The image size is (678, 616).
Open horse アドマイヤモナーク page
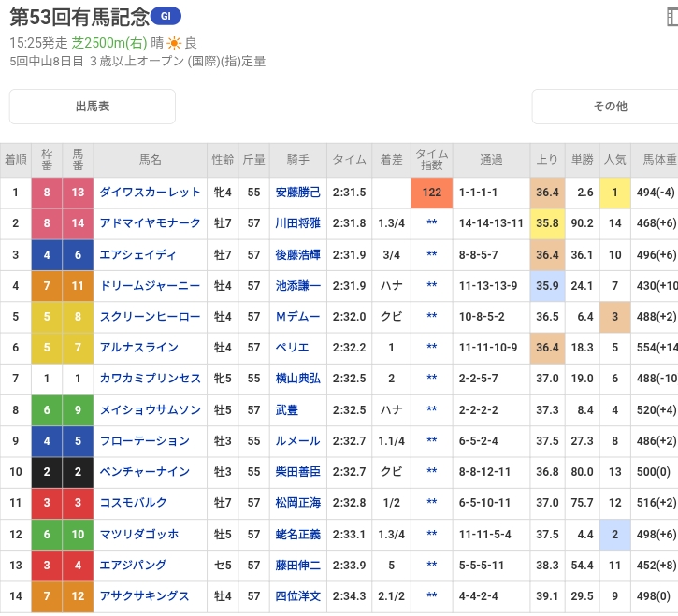pos(150,223)
